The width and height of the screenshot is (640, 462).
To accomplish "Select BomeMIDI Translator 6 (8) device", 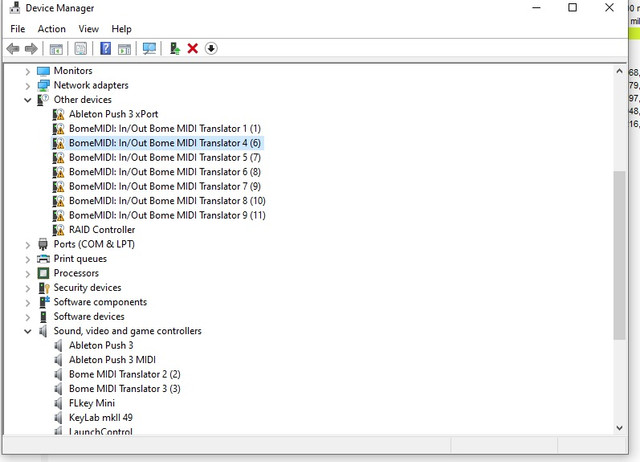I will (165, 172).
